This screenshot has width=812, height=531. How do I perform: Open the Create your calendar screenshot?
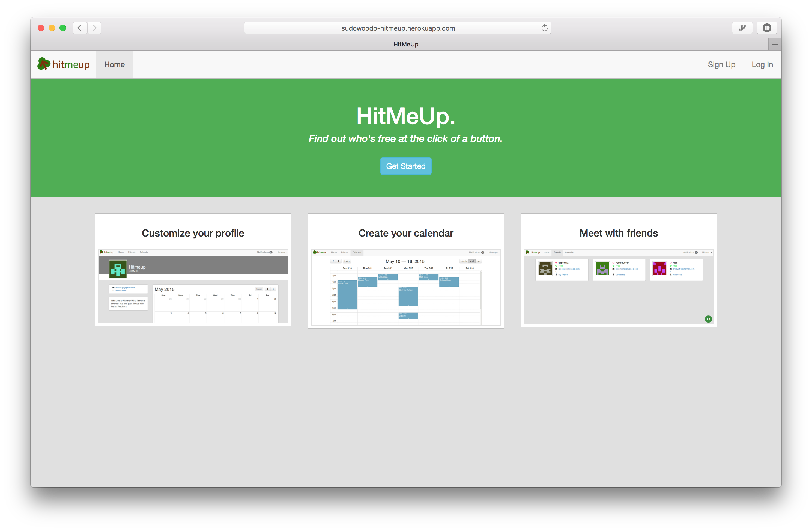(406, 288)
